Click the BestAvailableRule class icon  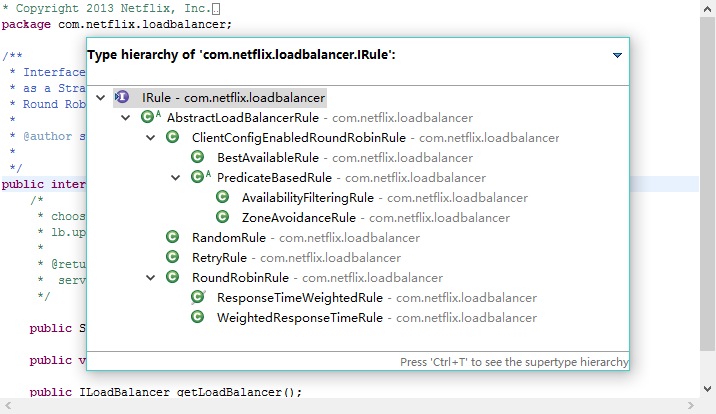click(197, 157)
